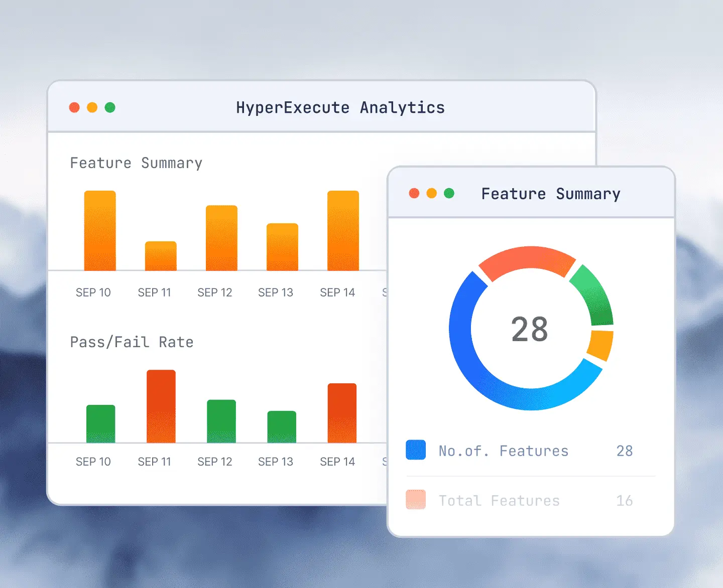The height and width of the screenshot is (588, 723).
Task: Click the SEP 11 orange Feature Summary bar
Action: pyautogui.click(x=161, y=256)
